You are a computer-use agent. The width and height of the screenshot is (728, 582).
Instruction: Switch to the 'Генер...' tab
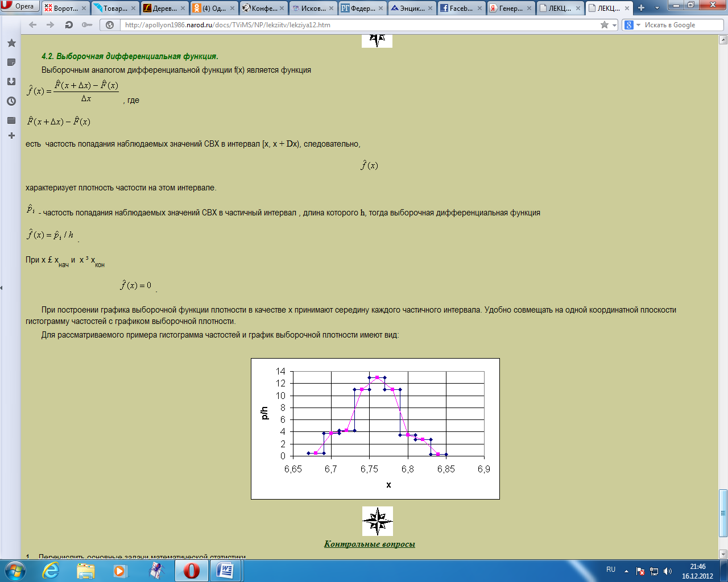pos(511,9)
